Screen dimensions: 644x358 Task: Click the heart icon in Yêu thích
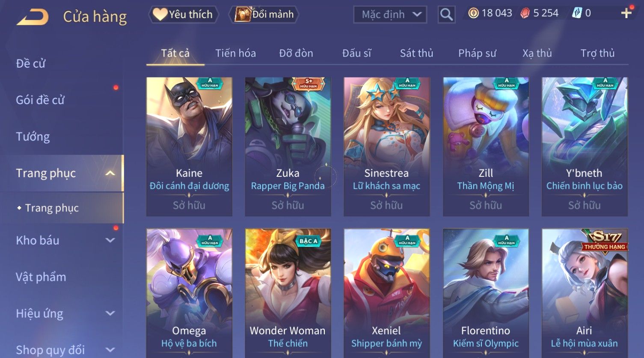pos(160,14)
